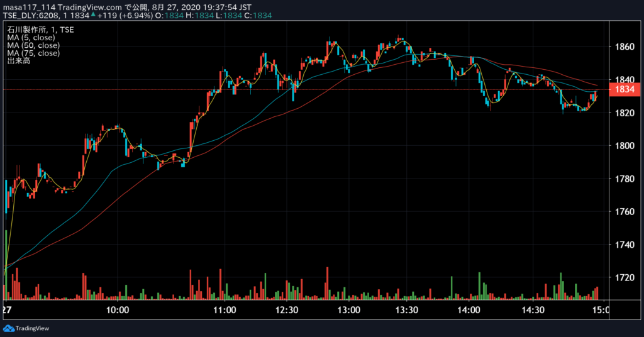Viewport: 644px width, 337px height.
Task: Click the 14:30 time axis label
Action: point(533,310)
